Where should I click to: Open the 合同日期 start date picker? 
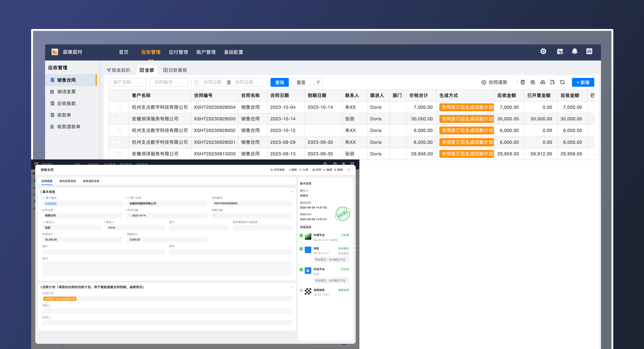point(212,82)
